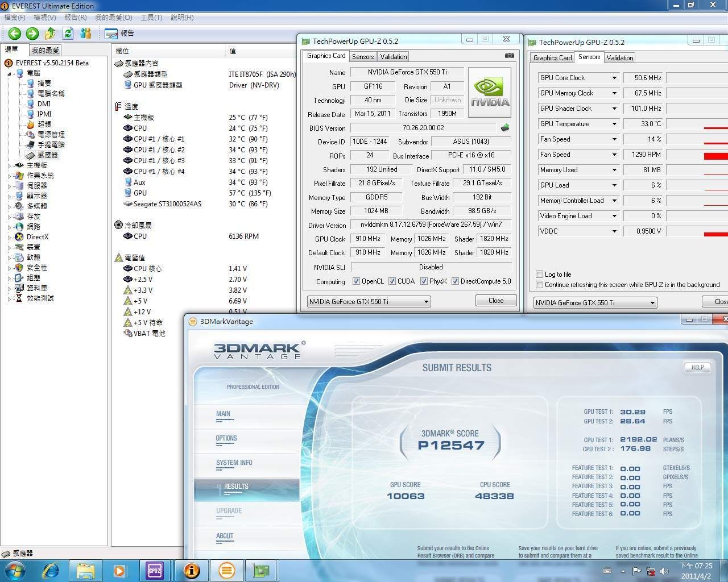Switch to Sensors tab in left GPU-Z window
The height and width of the screenshot is (582, 728).
[363, 57]
